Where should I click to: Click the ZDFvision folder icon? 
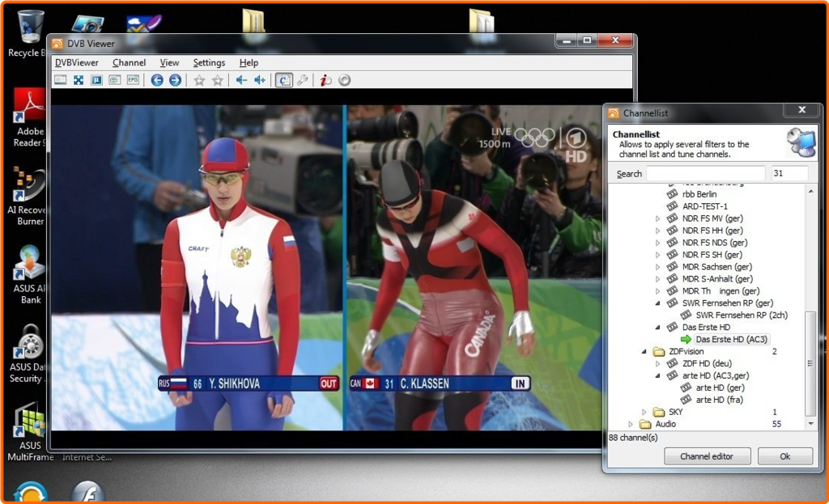(659, 351)
